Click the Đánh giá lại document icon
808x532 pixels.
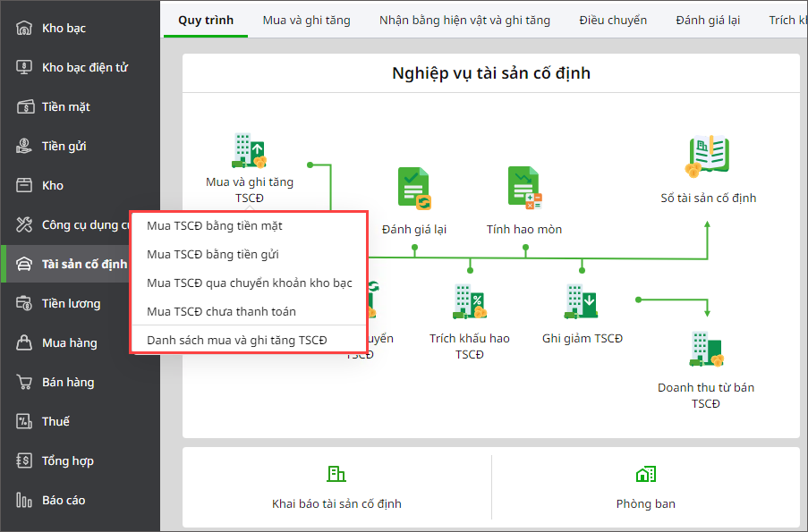pos(414,189)
